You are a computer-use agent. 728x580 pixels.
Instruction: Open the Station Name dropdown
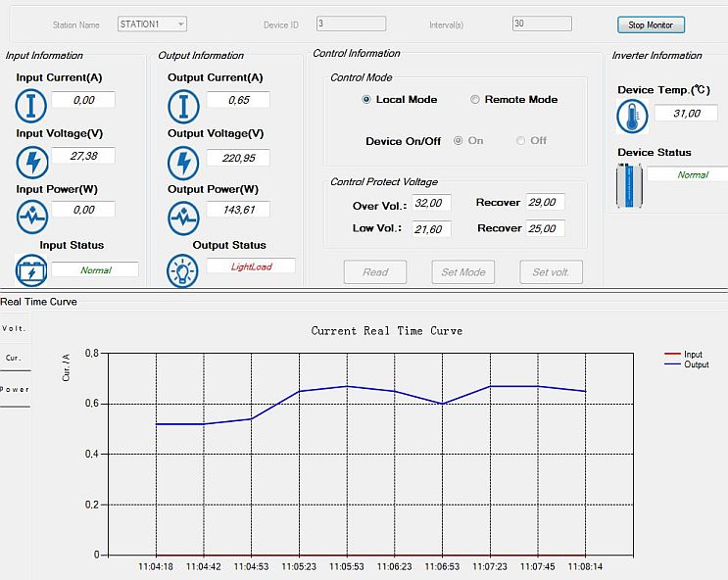[x=152, y=24]
